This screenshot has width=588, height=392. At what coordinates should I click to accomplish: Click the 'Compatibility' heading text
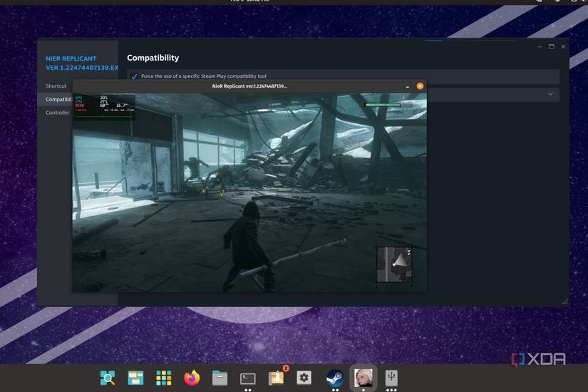pyautogui.click(x=153, y=58)
